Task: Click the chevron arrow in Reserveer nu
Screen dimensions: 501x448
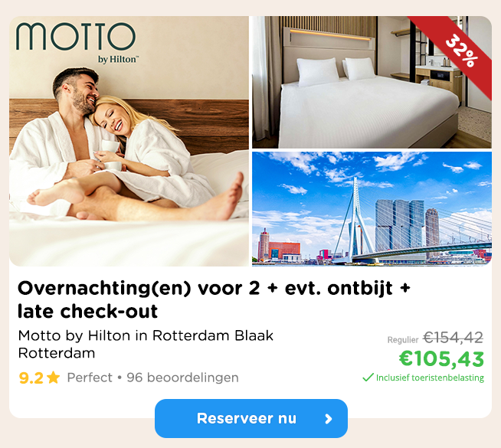Action: pyautogui.click(x=329, y=419)
